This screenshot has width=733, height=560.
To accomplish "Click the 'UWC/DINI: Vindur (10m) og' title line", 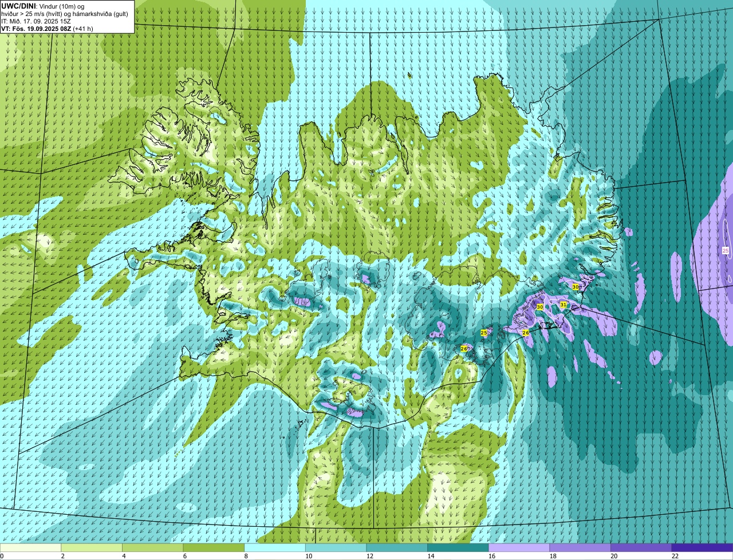I will point(43,6).
